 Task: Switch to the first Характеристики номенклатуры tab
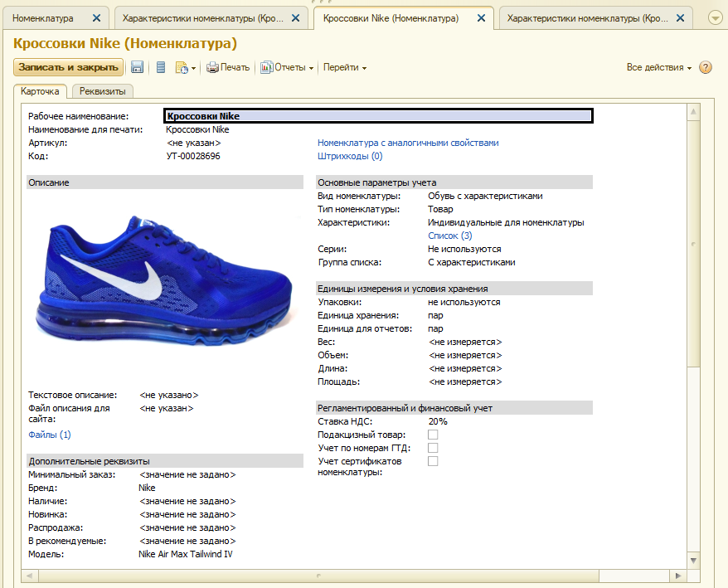pyautogui.click(x=201, y=17)
